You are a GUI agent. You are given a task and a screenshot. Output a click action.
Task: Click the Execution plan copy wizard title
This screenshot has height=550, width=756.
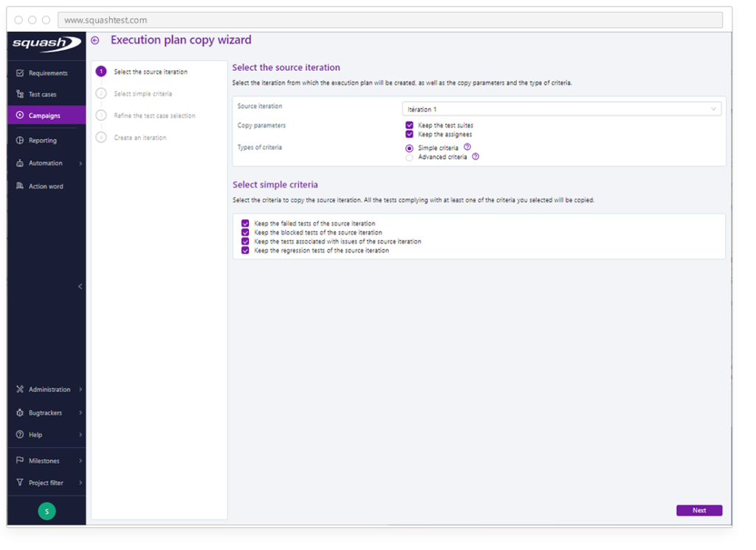(181, 40)
